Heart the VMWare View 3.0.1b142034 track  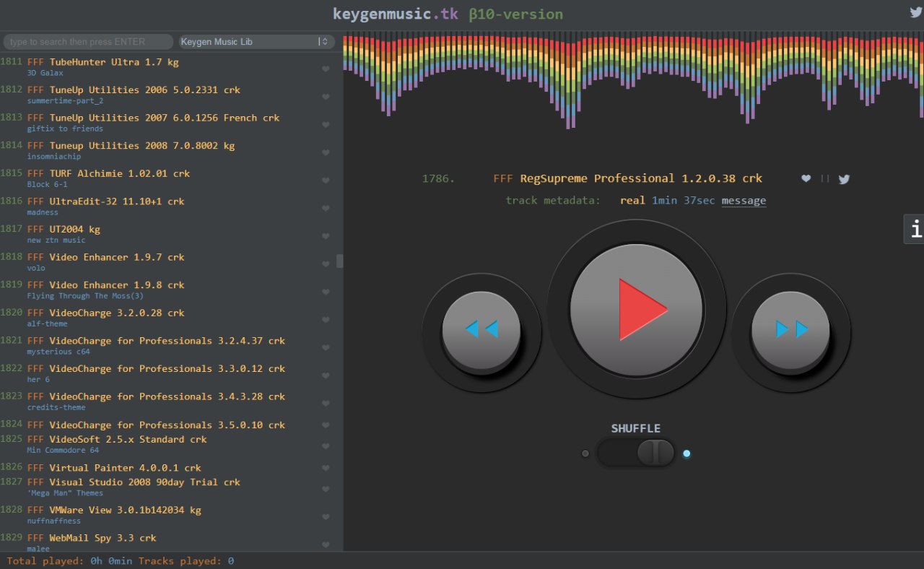326,517
